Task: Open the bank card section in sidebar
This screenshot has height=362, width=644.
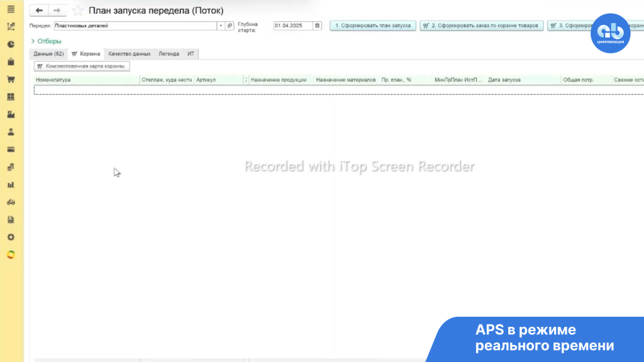Action: 11,150
